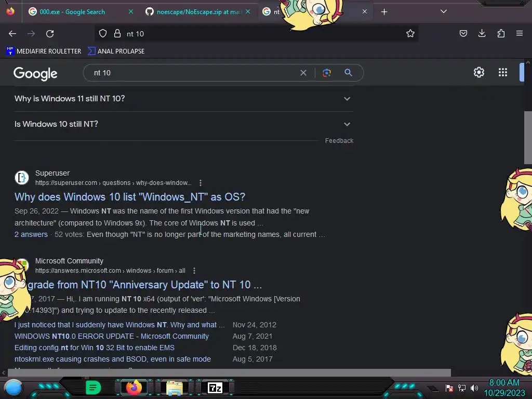Switch to the 000.exe Google Search tab

pyautogui.click(x=72, y=12)
